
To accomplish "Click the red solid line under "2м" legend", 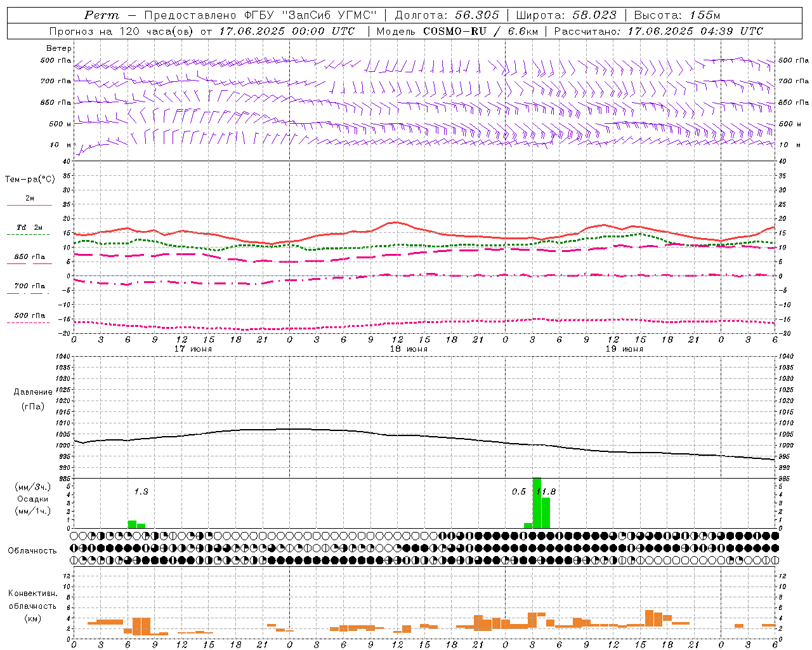I will [29, 205].
